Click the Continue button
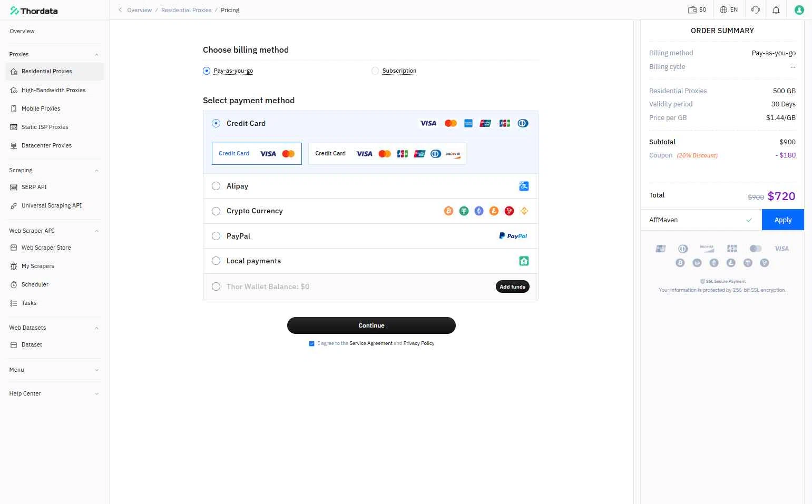Image resolution: width=812 pixels, height=504 pixels. (371, 325)
